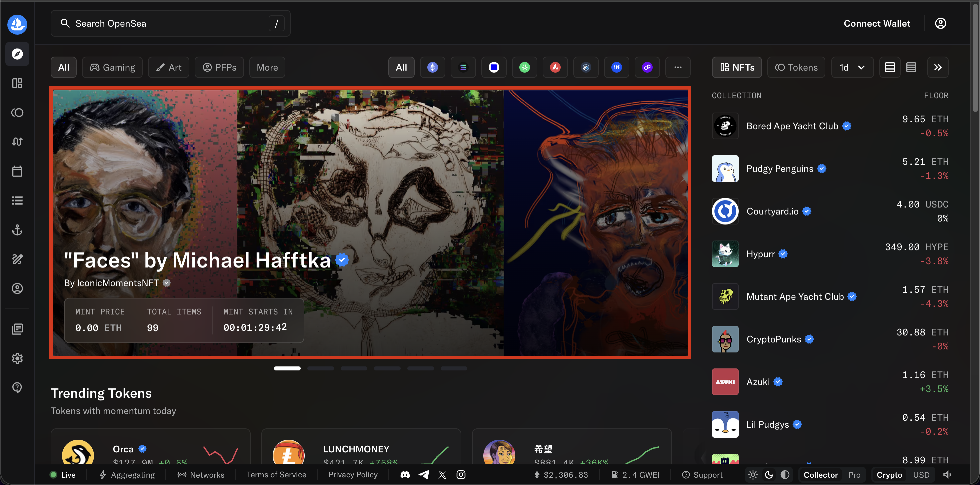Open the Discover compass icon in sidebar
The image size is (980, 485).
(x=17, y=54)
